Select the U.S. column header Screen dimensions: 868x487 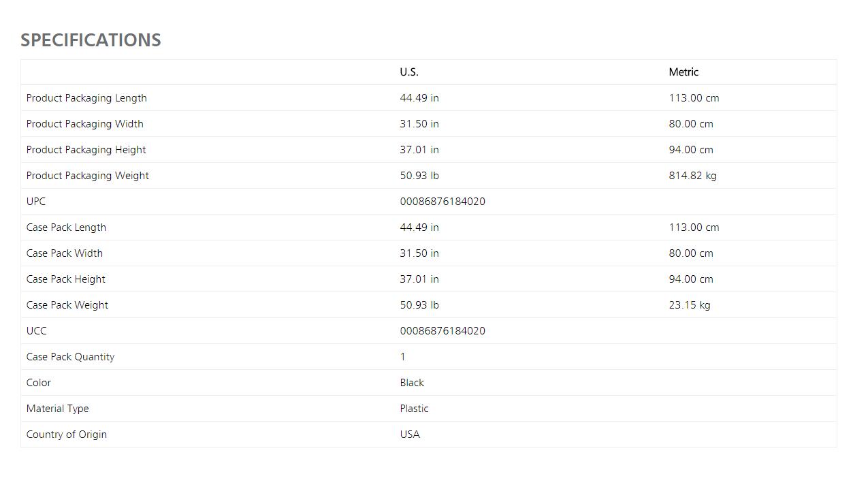click(x=409, y=72)
